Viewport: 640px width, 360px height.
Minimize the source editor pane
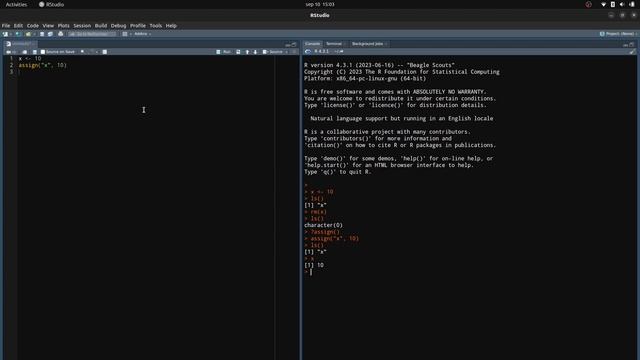click(x=288, y=44)
